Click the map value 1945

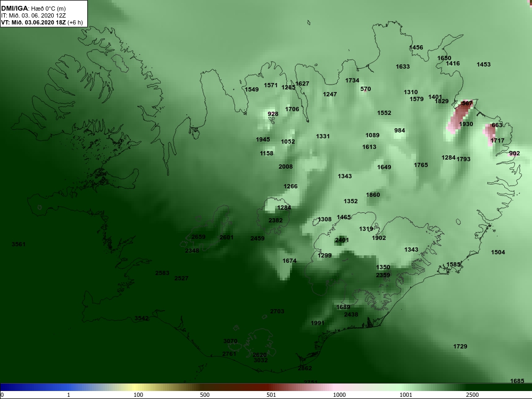click(263, 139)
